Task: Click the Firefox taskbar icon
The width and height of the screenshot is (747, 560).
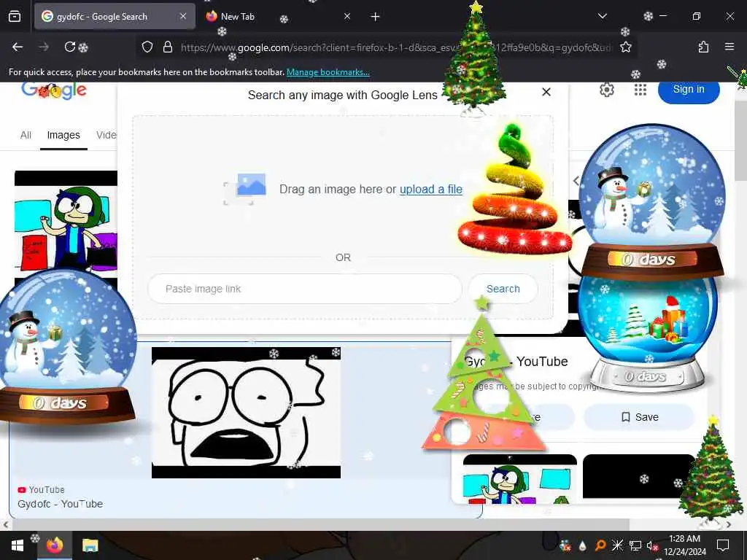Action: pyautogui.click(x=54, y=545)
